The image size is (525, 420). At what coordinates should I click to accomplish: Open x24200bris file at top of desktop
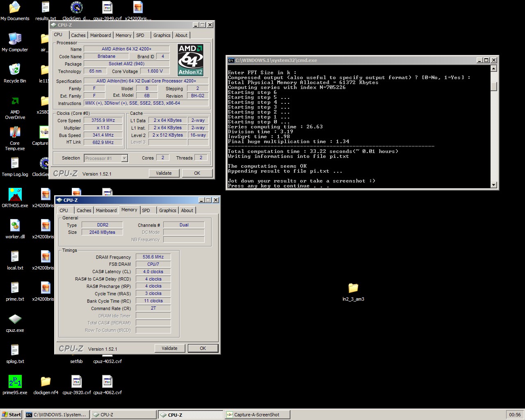[x=138, y=11]
